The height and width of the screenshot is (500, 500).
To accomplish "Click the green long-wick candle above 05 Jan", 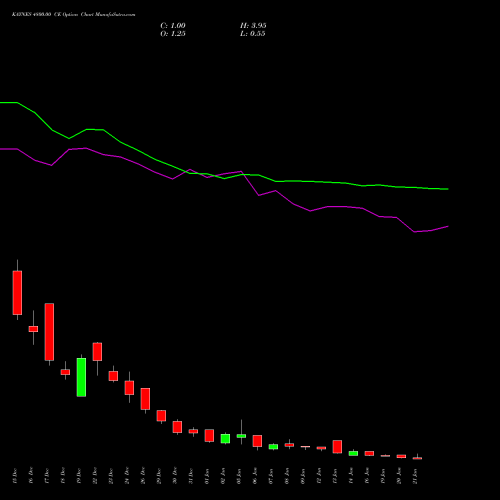I will pos(241,436).
